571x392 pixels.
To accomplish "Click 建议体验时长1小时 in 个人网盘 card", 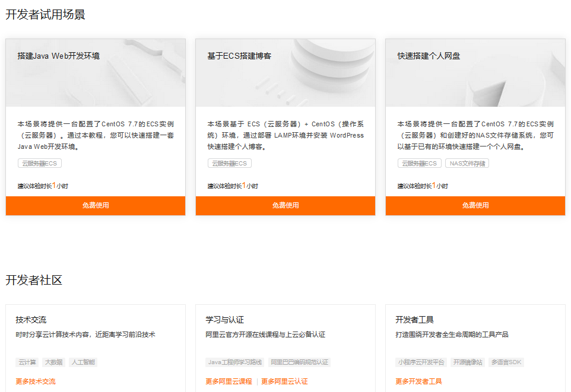I will click(x=423, y=186).
